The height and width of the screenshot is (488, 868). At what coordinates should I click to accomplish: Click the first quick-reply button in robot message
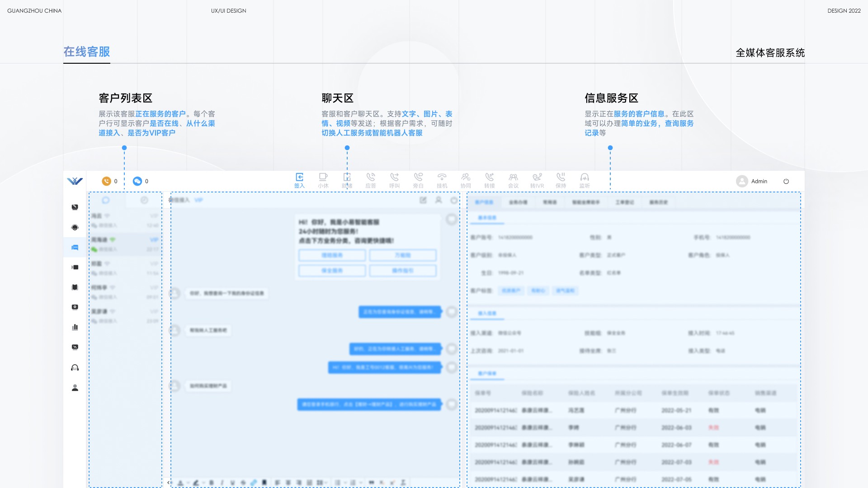(x=332, y=255)
